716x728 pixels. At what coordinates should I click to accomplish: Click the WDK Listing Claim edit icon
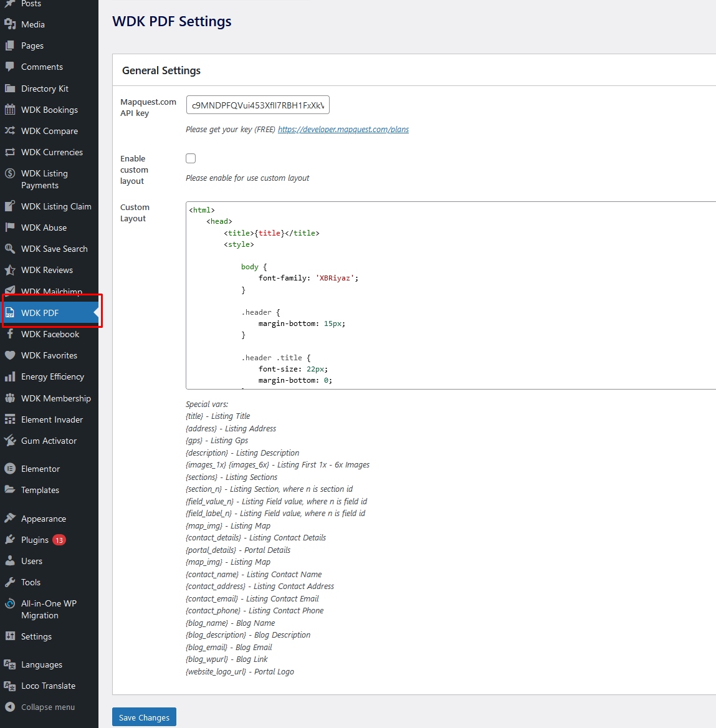[10, 206]
